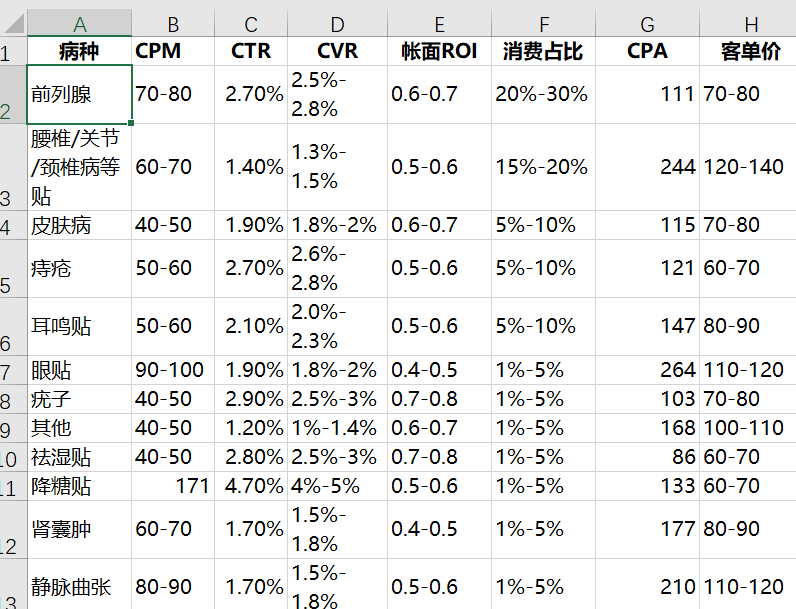Select row 7 header
The height and width of the screenshot is (609, 796).
click(13, 370)
